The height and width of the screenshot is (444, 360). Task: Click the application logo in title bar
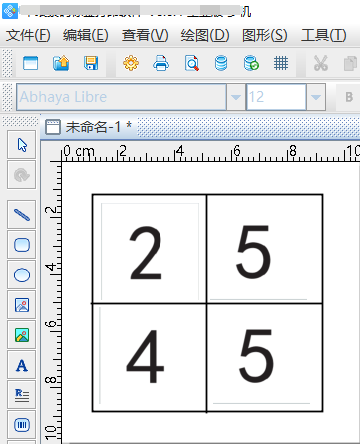pyautogui.click(x=10, y=11)
